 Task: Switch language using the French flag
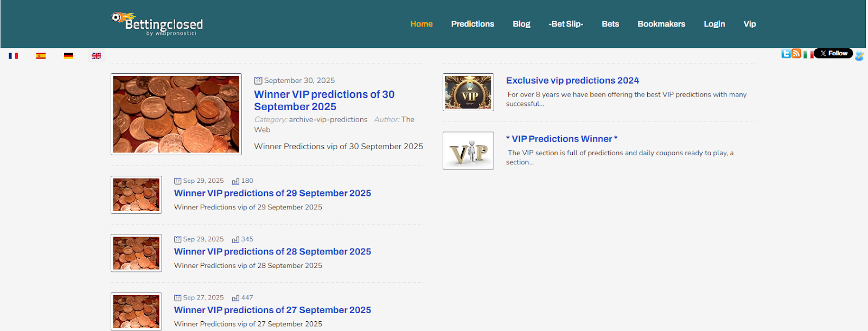coord(14,56)
